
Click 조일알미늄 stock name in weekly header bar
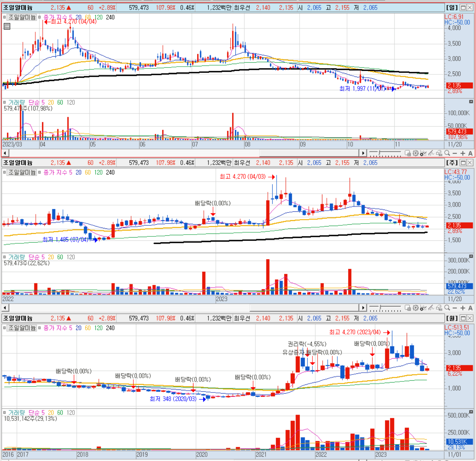pyautogui.click(x=18, y=163)
